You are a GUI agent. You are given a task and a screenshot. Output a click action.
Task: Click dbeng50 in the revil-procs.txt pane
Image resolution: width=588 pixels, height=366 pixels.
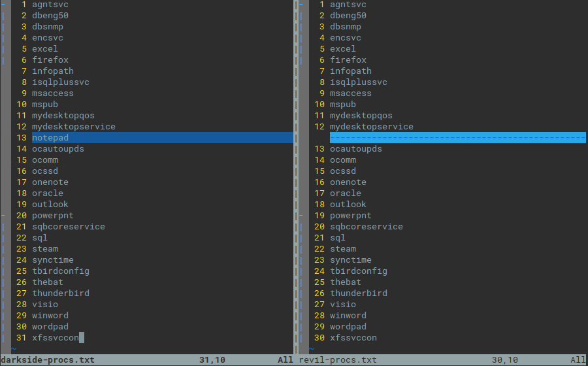point(348,16)
